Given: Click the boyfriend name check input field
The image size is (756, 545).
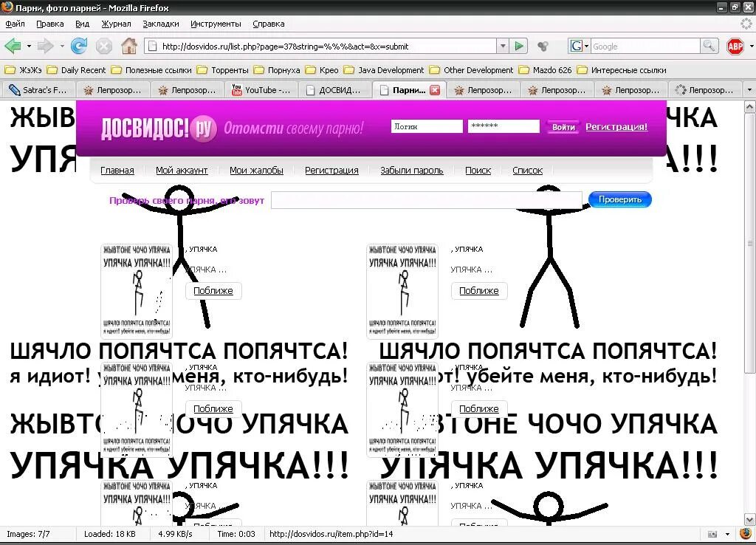Looking at the screenshot, I should 427,200.
